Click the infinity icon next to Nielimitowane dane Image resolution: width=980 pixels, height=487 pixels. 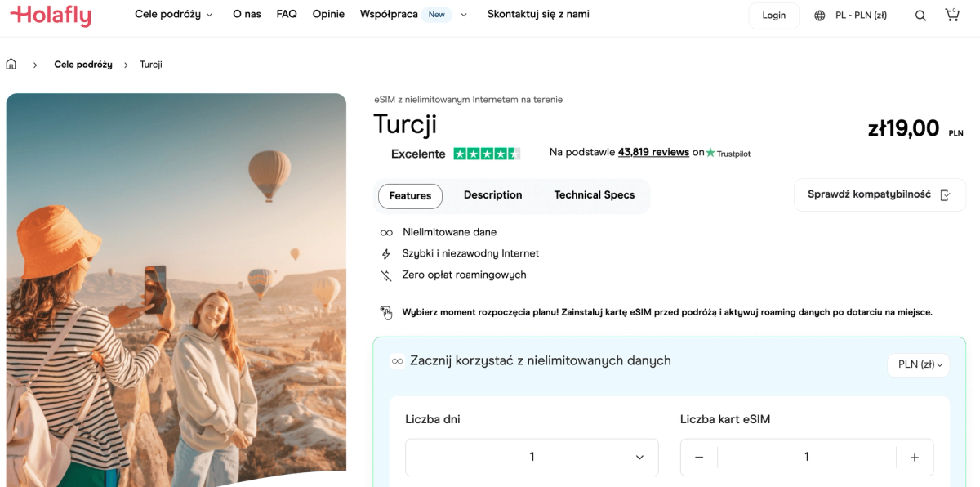point(385,232)
